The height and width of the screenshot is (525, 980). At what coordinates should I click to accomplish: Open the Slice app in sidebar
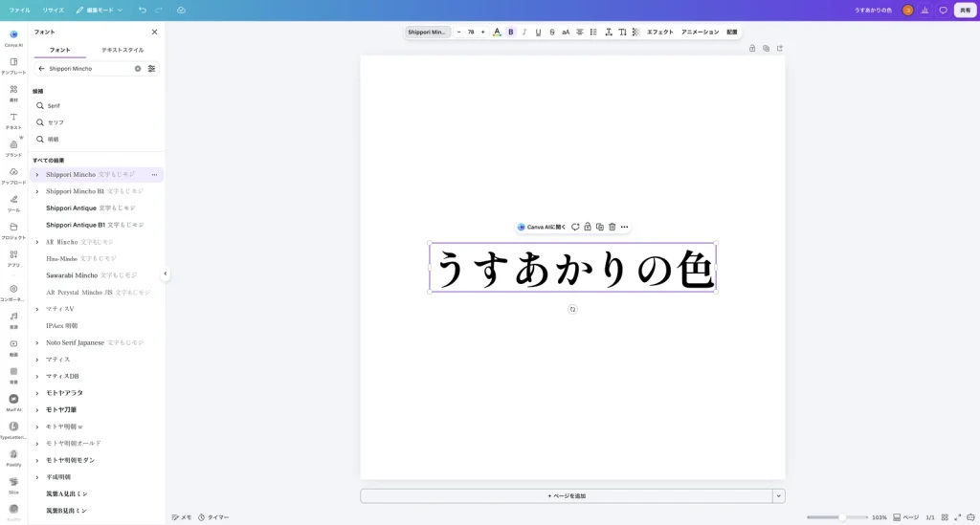[x=13, y=485]
